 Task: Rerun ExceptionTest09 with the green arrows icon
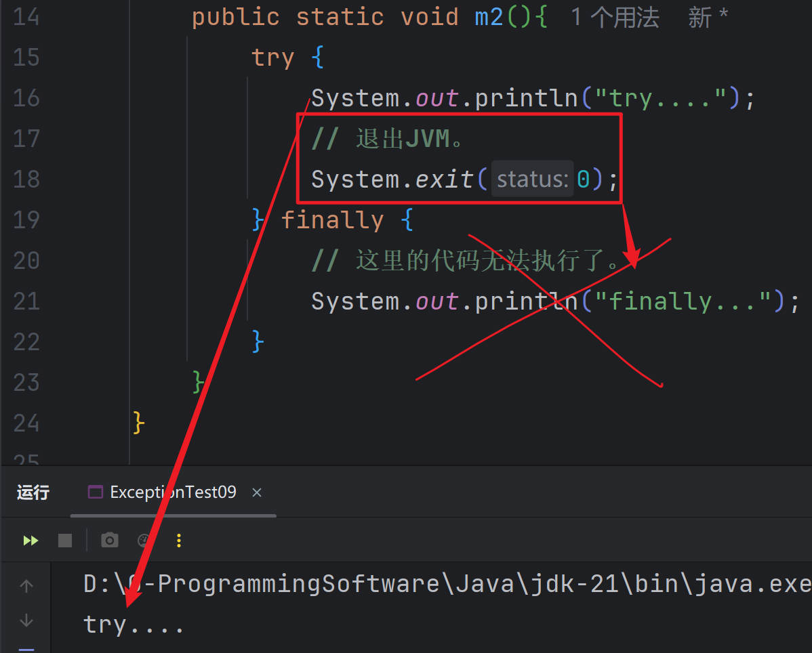[31, 541]
